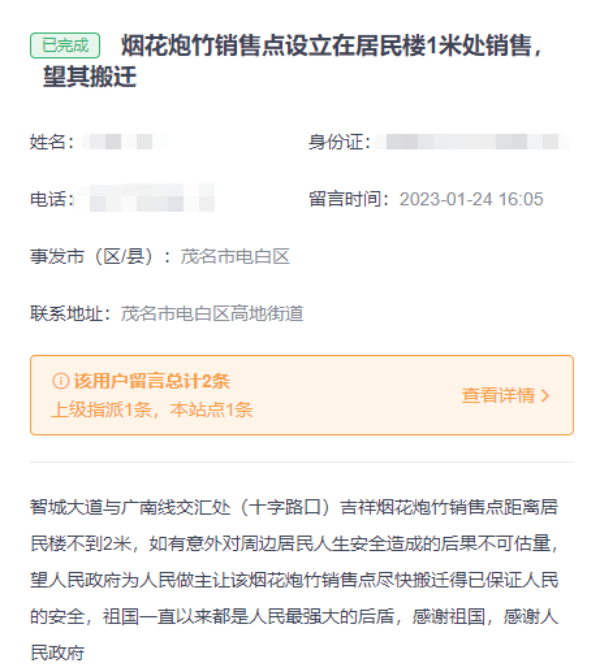
Task: Click the 留言时间 label
Action: [x=348, y=199]
